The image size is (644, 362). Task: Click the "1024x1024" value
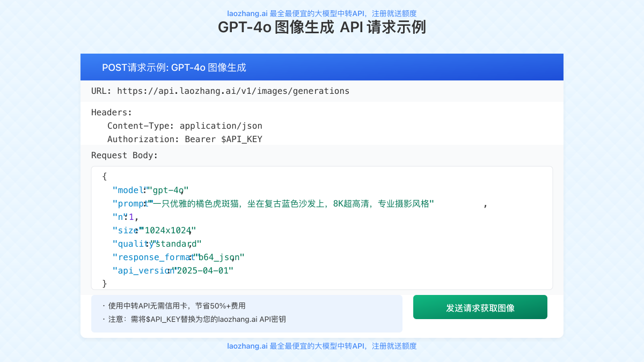click(167, 231)
